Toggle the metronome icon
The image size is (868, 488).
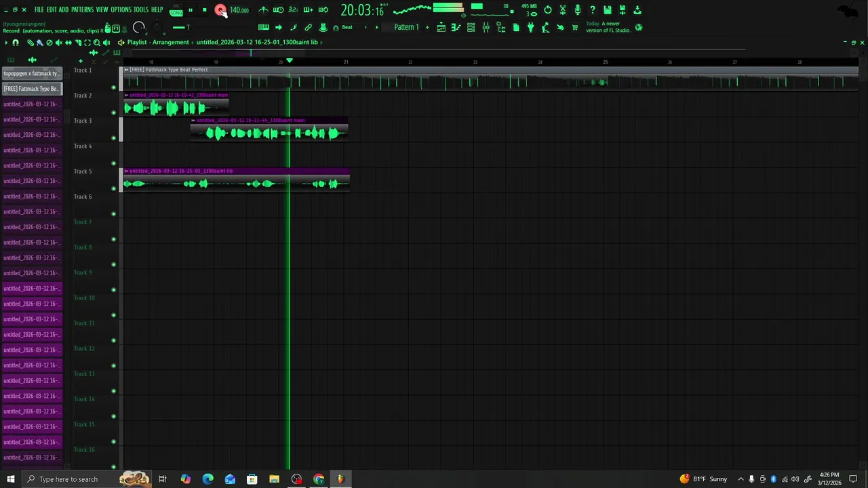click(263, 10)
